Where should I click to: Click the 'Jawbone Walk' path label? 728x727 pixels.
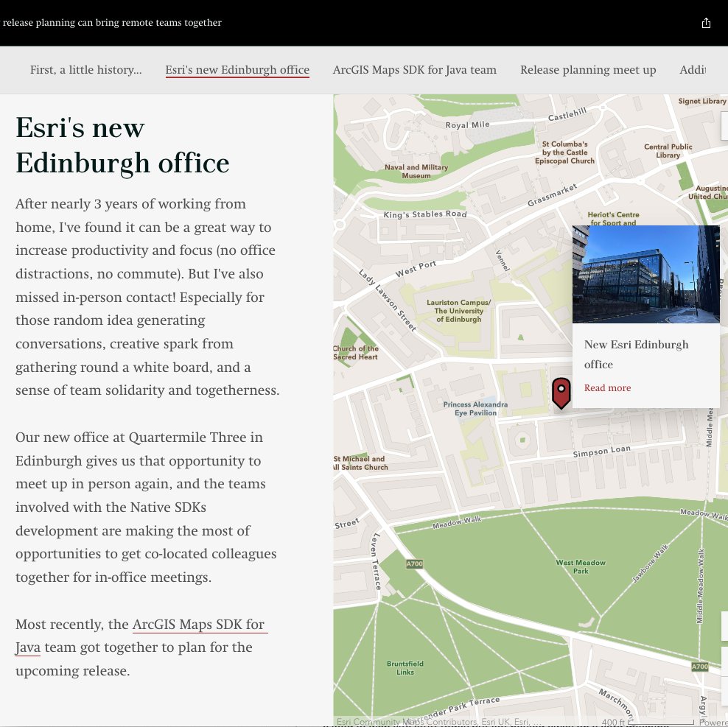click(651, 563)
